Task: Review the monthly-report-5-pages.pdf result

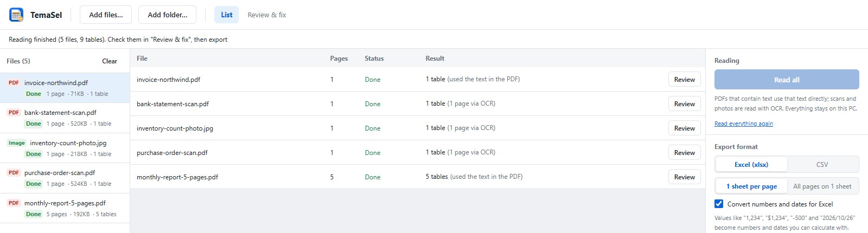Action: tap(685, 177)
